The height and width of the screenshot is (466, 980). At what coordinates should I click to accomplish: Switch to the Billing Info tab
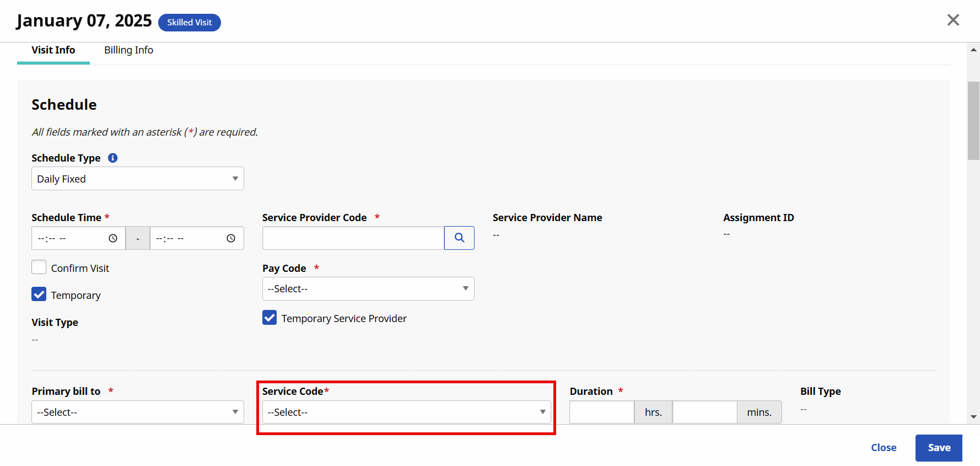128,50
